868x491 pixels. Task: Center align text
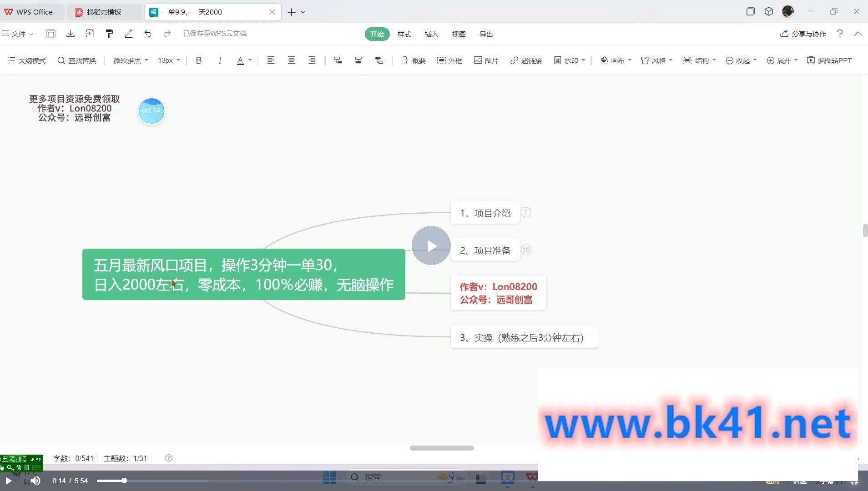pyautogui.click(x=291, y=60)
